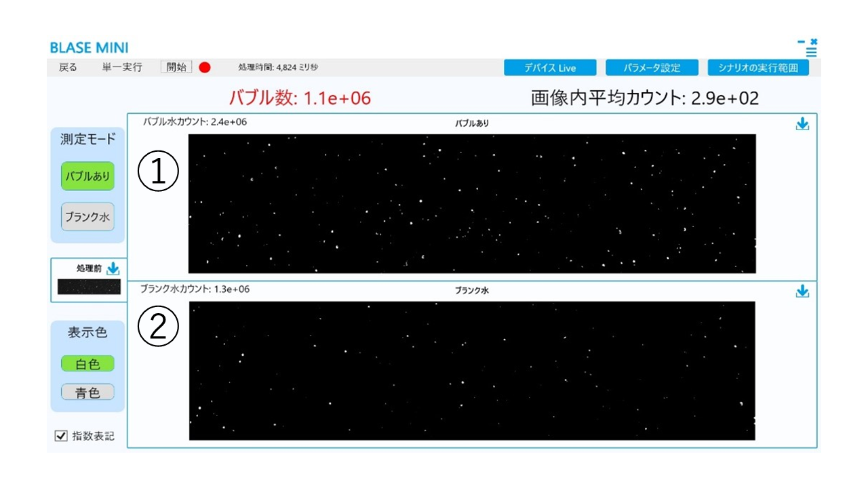868x488 pixels.
Task: Click シナリオの実行範囲 button
Action: [759, 67]
